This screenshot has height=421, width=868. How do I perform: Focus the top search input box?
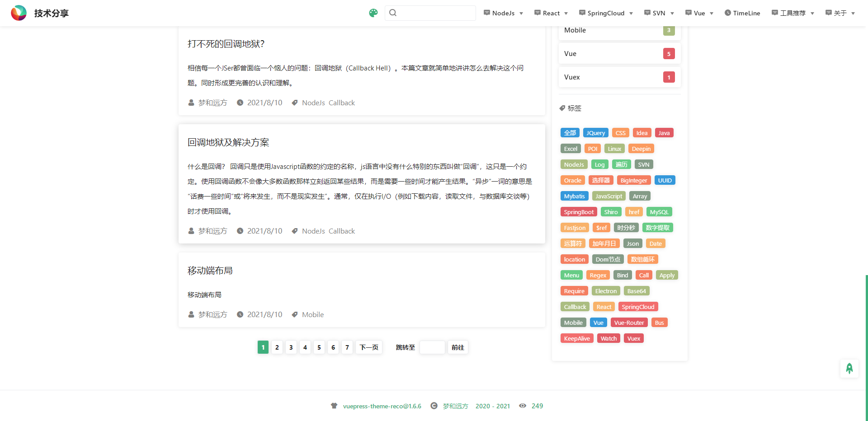click(430, 13)
